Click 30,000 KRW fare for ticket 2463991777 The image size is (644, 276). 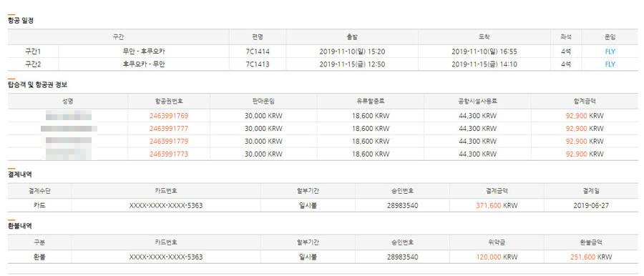click(263, 129)
